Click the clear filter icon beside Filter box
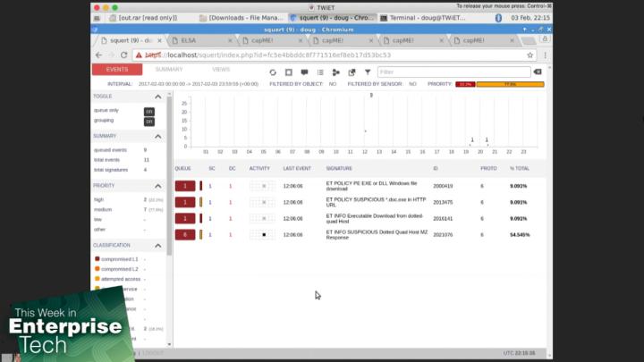The image size is (644, 362). coord(537,72)
